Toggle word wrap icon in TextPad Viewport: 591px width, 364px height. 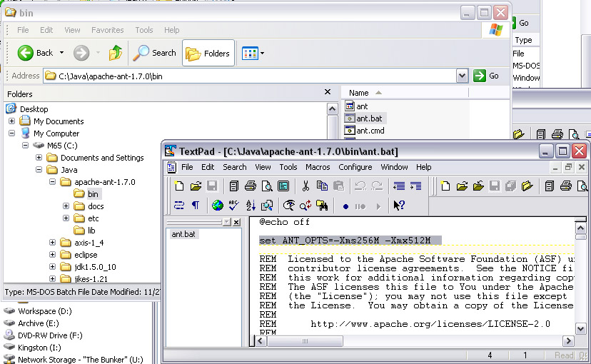pos(179,206)
